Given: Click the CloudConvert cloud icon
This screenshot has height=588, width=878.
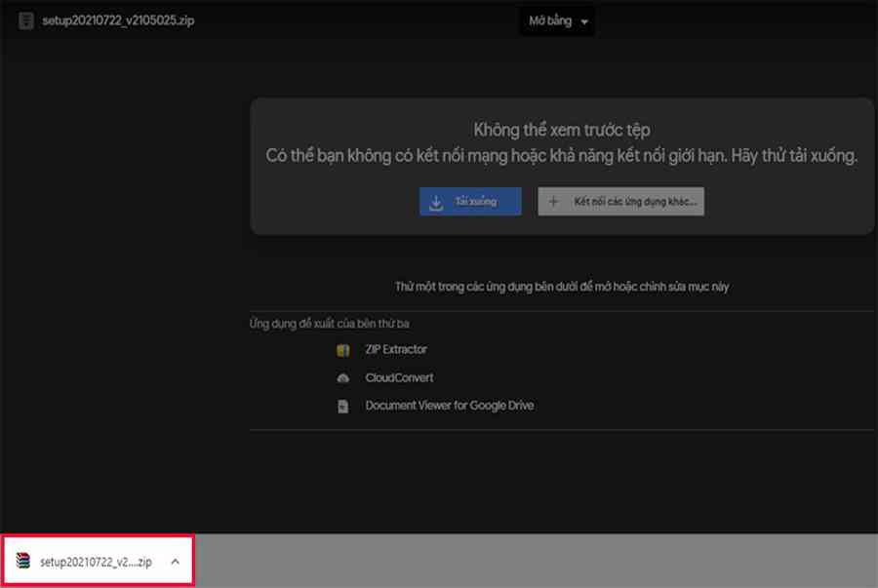Looking at the screenshot, I should point(342,378).
